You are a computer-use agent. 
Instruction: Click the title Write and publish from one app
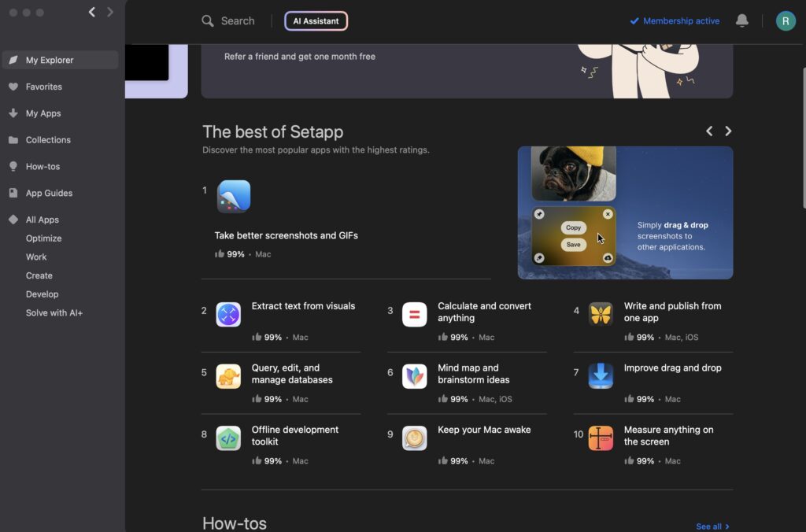672,312
